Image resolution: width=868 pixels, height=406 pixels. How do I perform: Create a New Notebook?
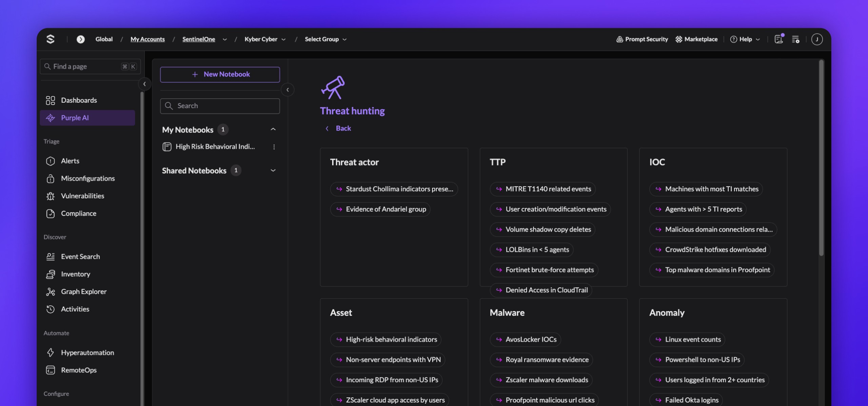[x=220, y=74]
